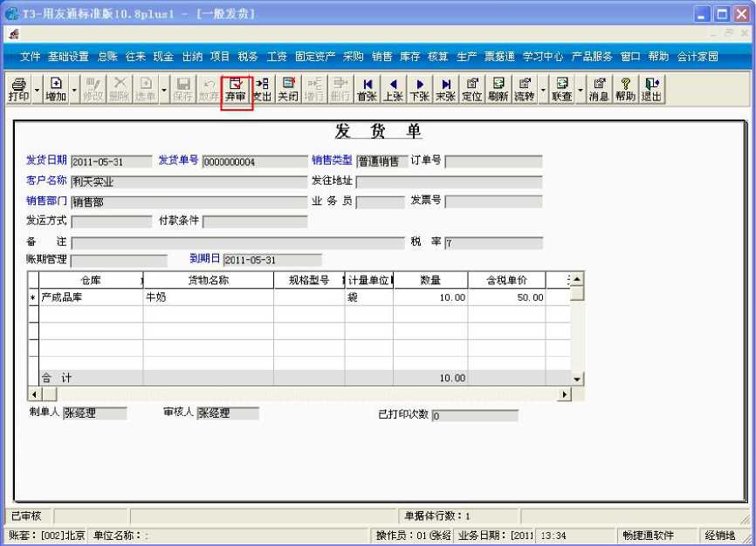Select the 牛奶 goods cell
The image size is (756, 546).
[x=209, y=297]
